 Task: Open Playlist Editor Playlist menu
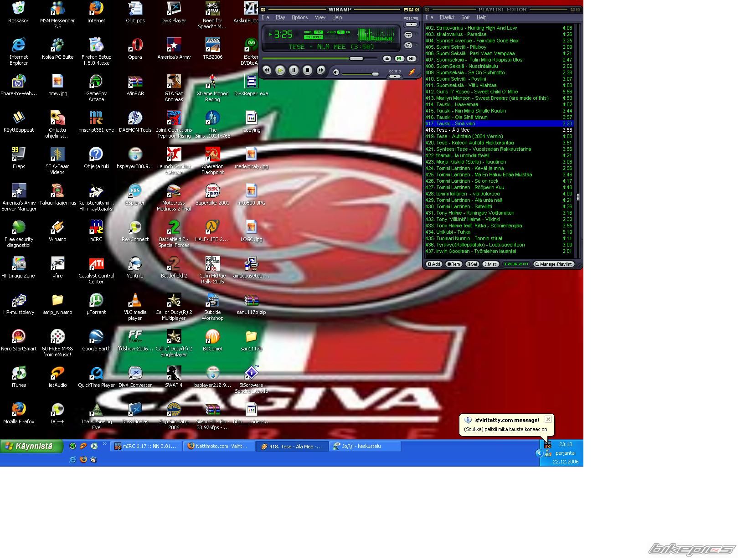coord(447,17)
